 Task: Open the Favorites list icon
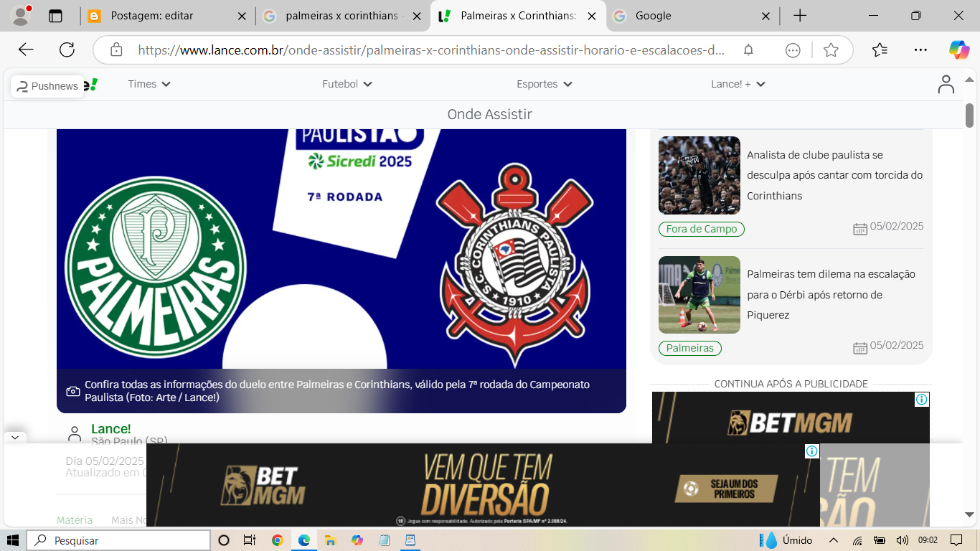tap(880, 50)
